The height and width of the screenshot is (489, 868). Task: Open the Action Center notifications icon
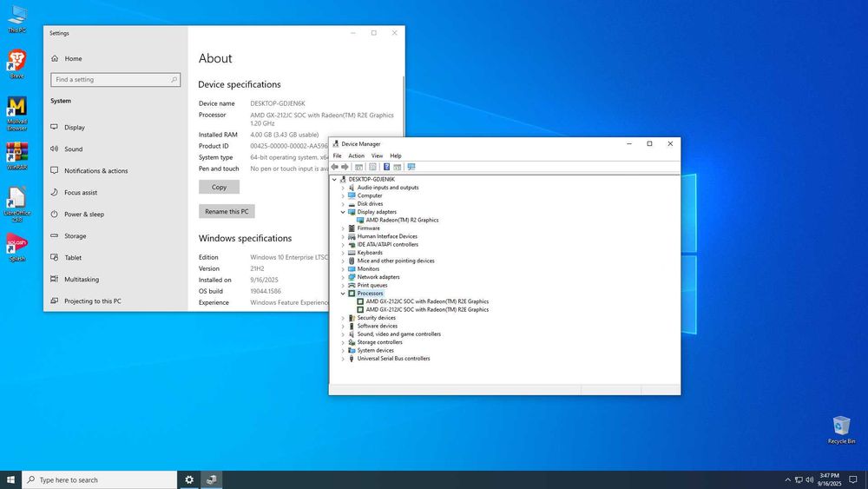coord(853,479)
